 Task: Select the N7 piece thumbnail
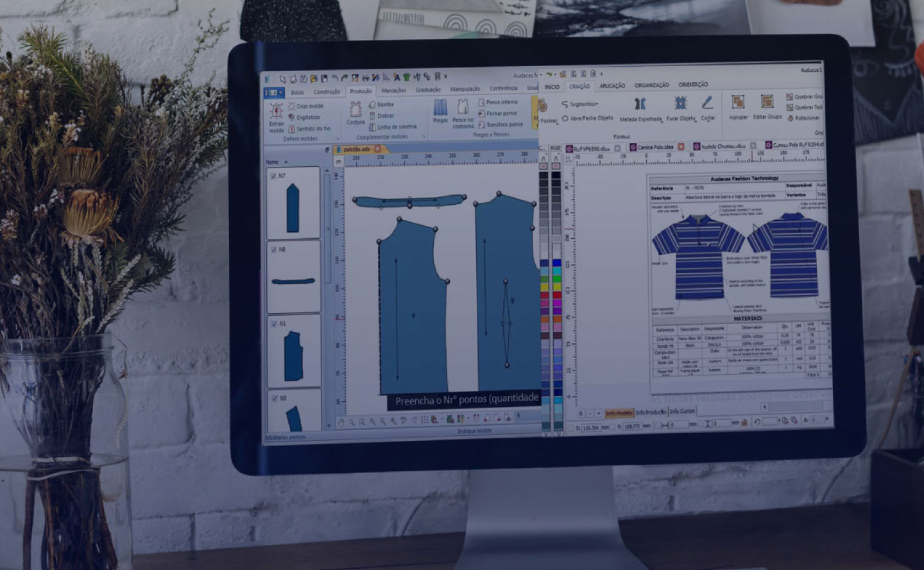[x=293, y=203]
